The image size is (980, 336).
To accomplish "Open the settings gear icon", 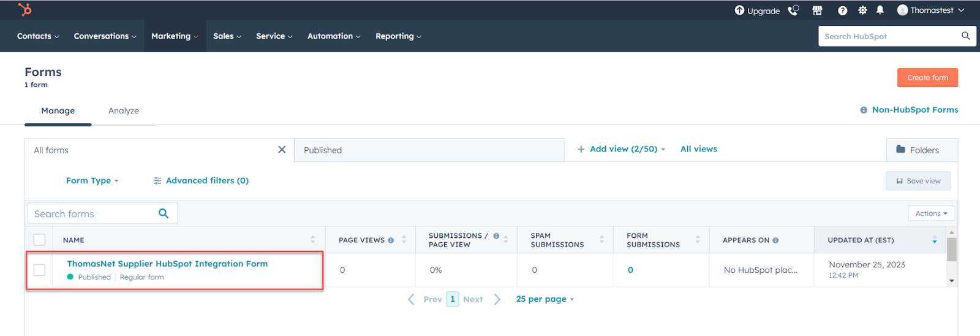I will (862, 10).
